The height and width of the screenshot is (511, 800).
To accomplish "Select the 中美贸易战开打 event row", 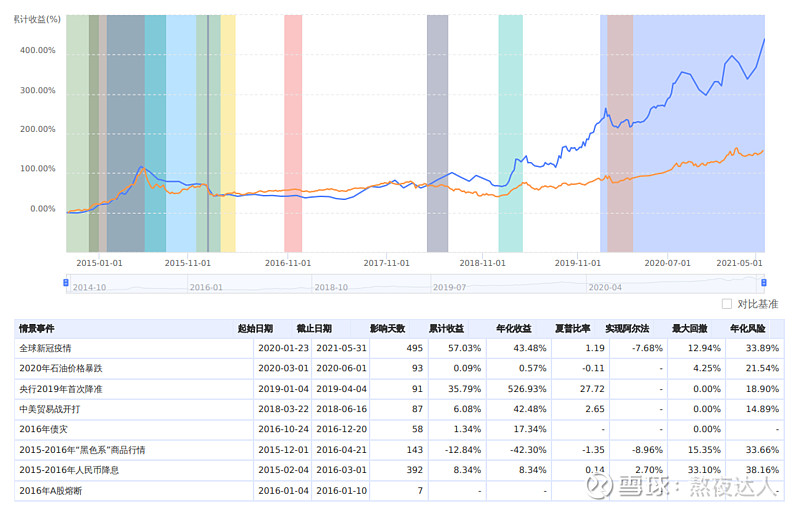I will (x=399, y=409).
